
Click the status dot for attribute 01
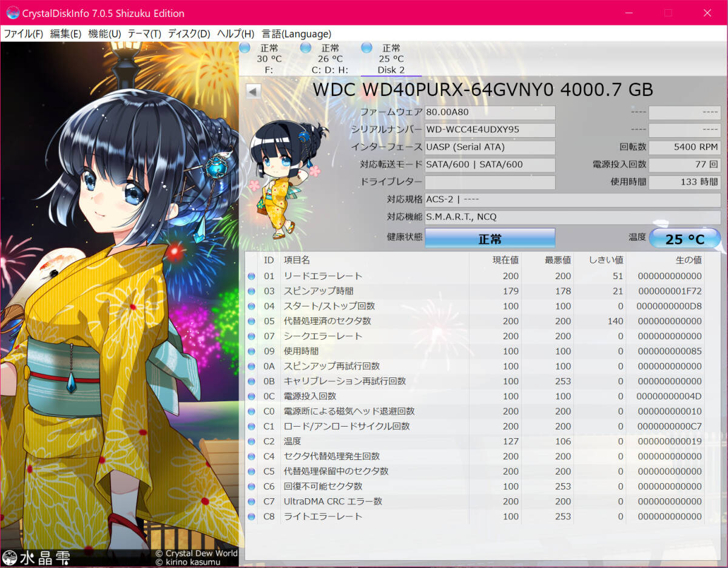(x=252, y=276)
